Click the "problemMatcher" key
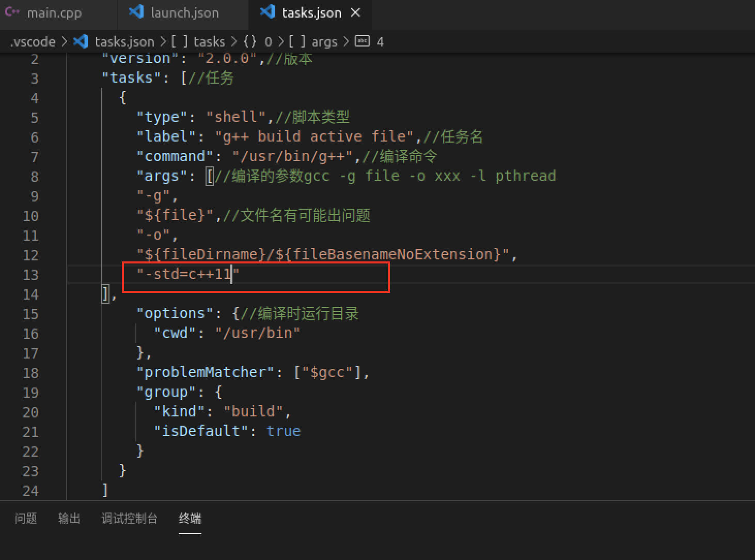The width and height of the screenshot is (755, 560). (205, 372)
